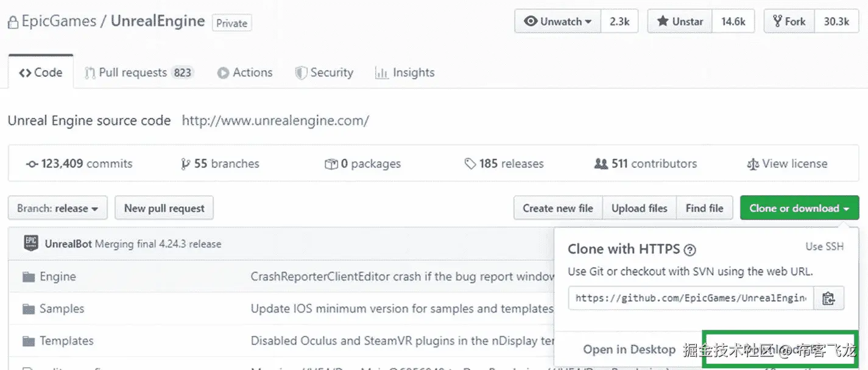868x370 pixels.
Task: Open the UnrealBot author link
Action: pyautogui.click(x=68, y=244)
